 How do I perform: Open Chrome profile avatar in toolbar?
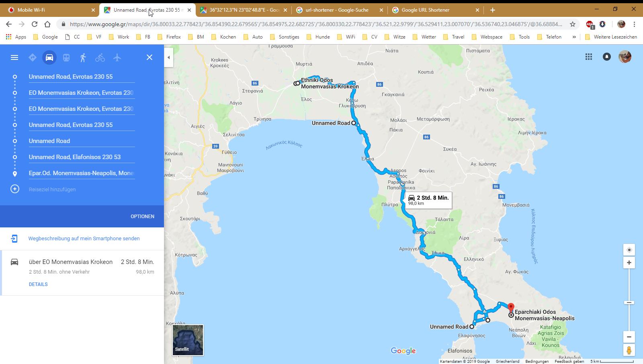pos(621,24)
